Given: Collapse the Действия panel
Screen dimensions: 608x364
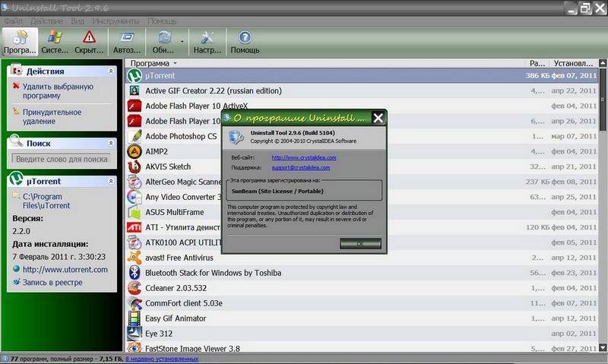Looking at the screenshot, I should pyautogui.click(x=111, y=71).
